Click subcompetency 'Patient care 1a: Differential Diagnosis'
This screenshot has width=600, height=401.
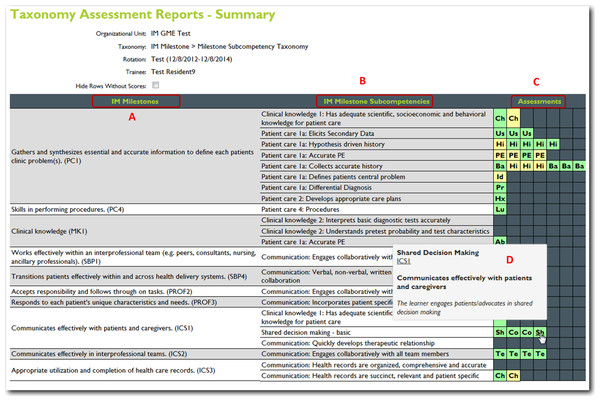click(x=316, y=187)
